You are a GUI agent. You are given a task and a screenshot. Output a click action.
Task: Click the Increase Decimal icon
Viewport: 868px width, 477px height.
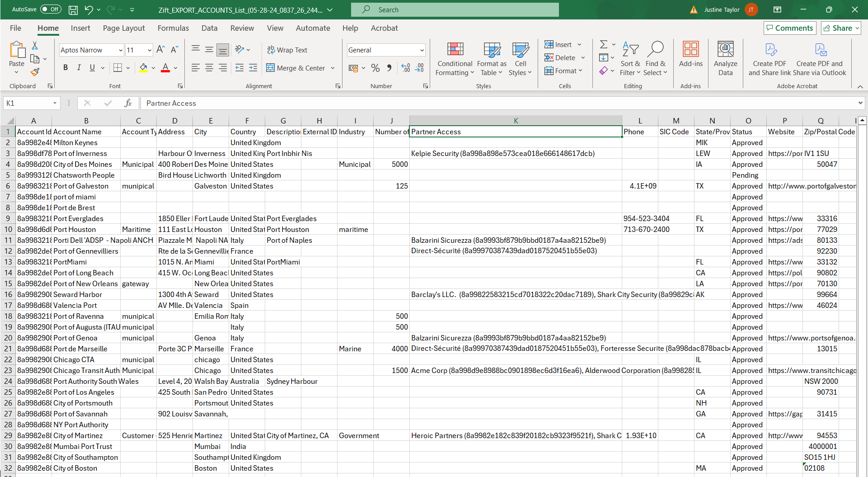pyautogui.click(x=406, y=68)
